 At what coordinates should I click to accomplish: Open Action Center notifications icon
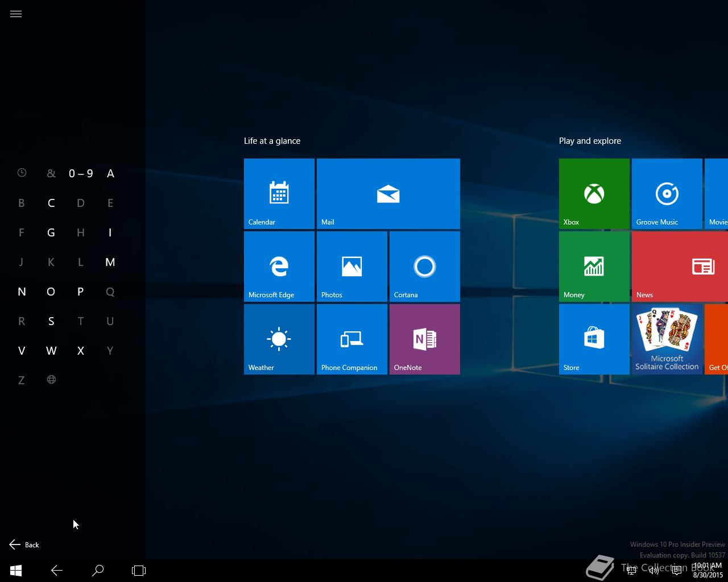677,571
